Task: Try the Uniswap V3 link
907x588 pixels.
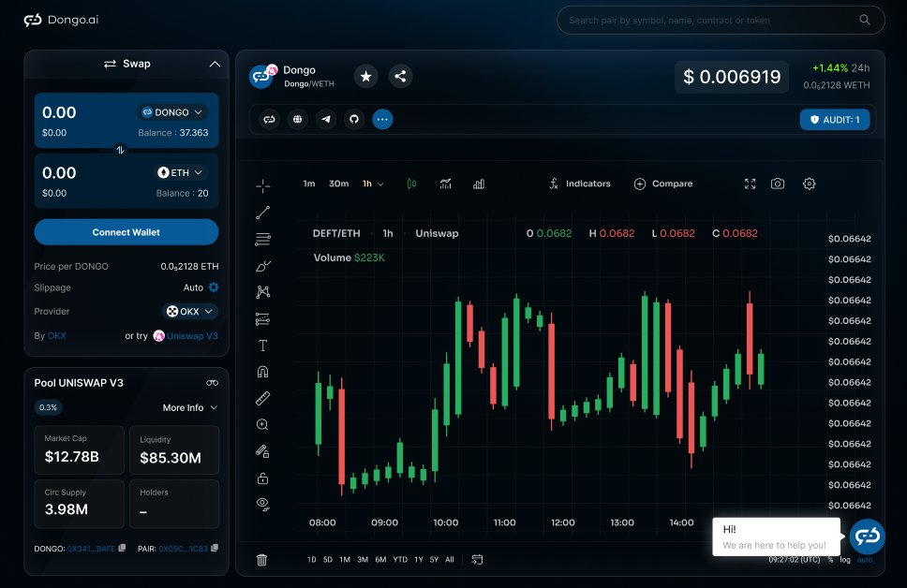Action: tap(192, 336)
